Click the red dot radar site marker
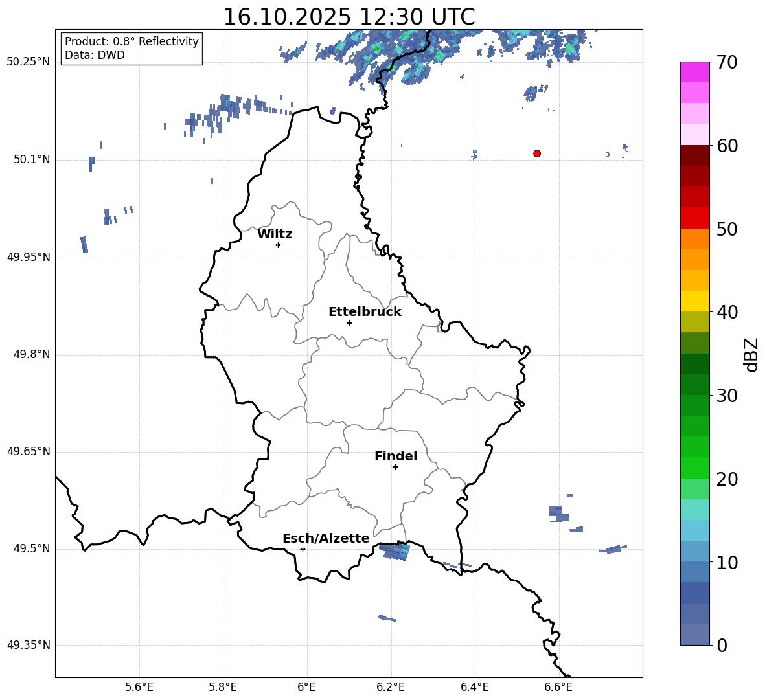The height and width of the screenshot is (700, 767). click(536, 153)
